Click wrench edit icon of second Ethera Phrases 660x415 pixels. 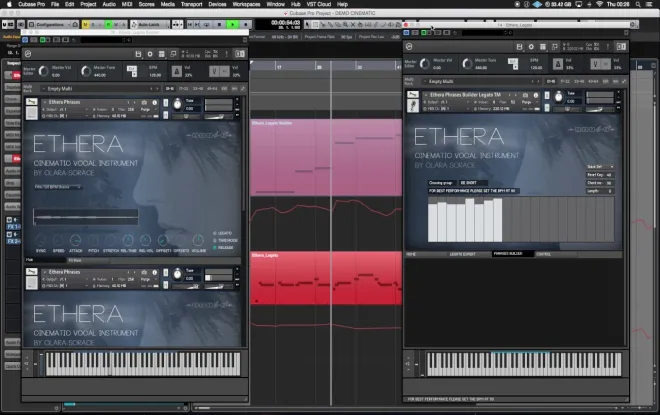point(32,272)
